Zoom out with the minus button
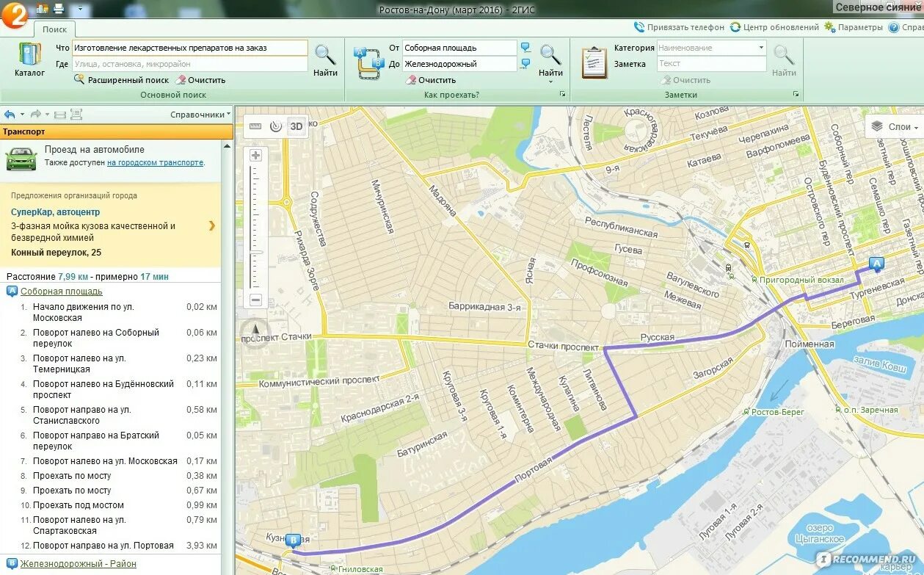Screen dimensions: 924x575 tap(255, 300)
